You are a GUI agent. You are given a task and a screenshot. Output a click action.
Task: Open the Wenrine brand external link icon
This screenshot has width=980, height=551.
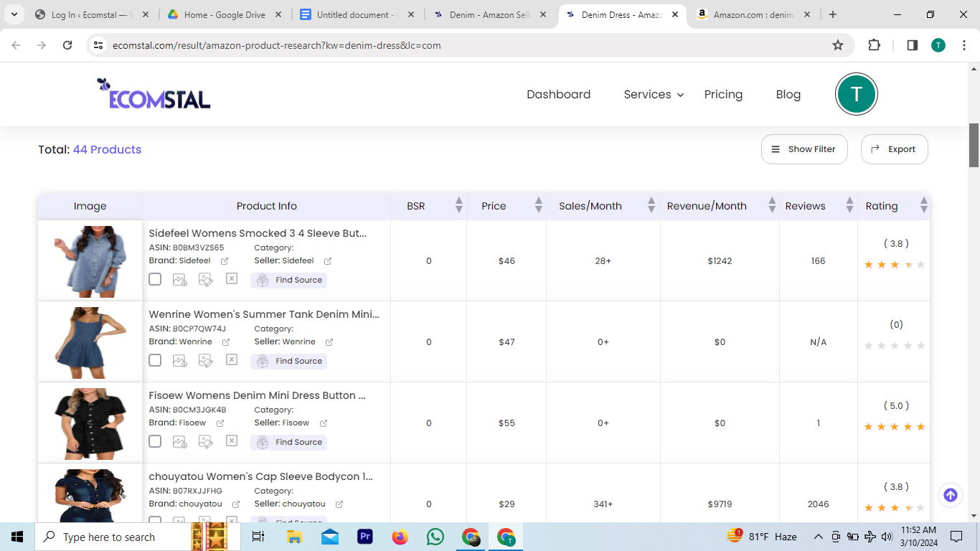(226, 342)
